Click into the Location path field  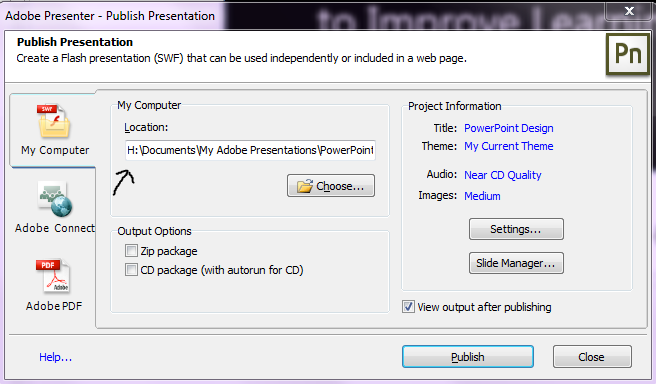pyautogui.click(x=250, y=150)
